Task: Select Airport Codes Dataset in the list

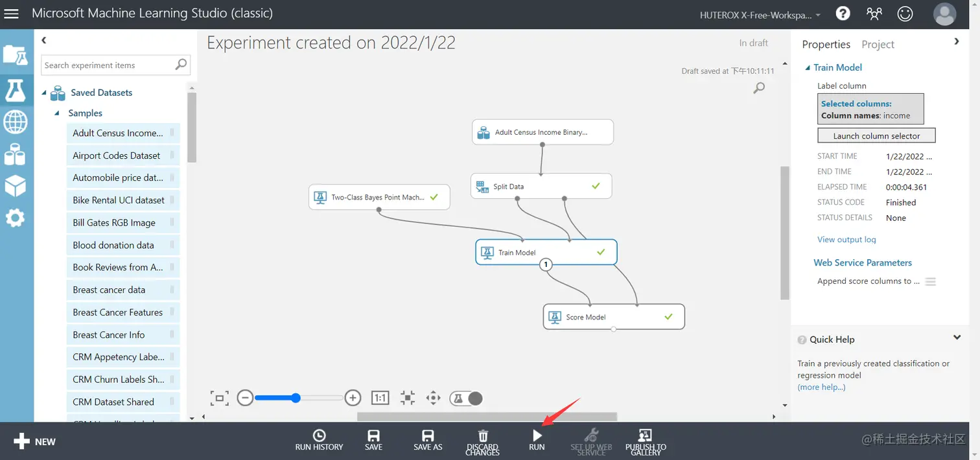Action: [123, 155]
